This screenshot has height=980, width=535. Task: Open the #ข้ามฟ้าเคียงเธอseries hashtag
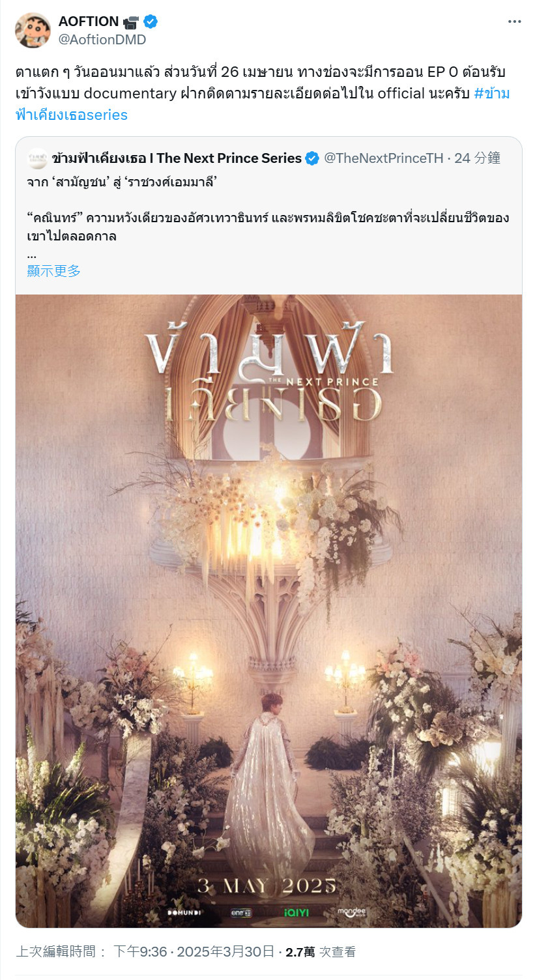pyautogui.click(x=263, y=104)
